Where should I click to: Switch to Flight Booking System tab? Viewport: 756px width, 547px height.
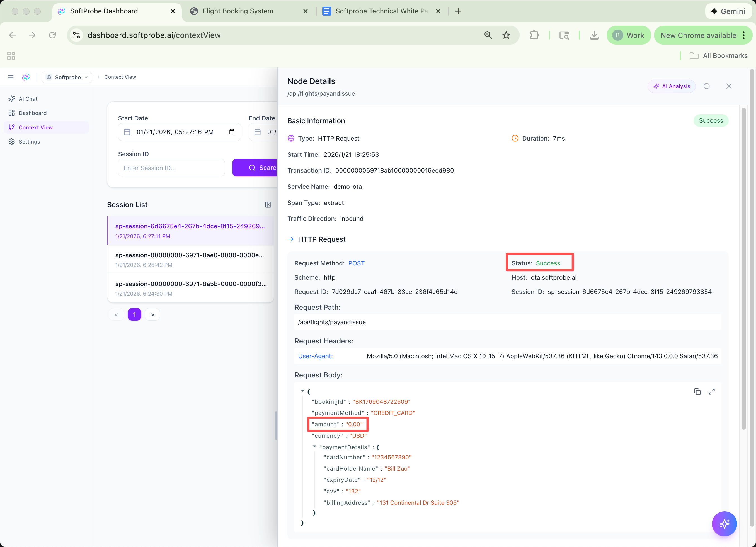coord(238,11)
